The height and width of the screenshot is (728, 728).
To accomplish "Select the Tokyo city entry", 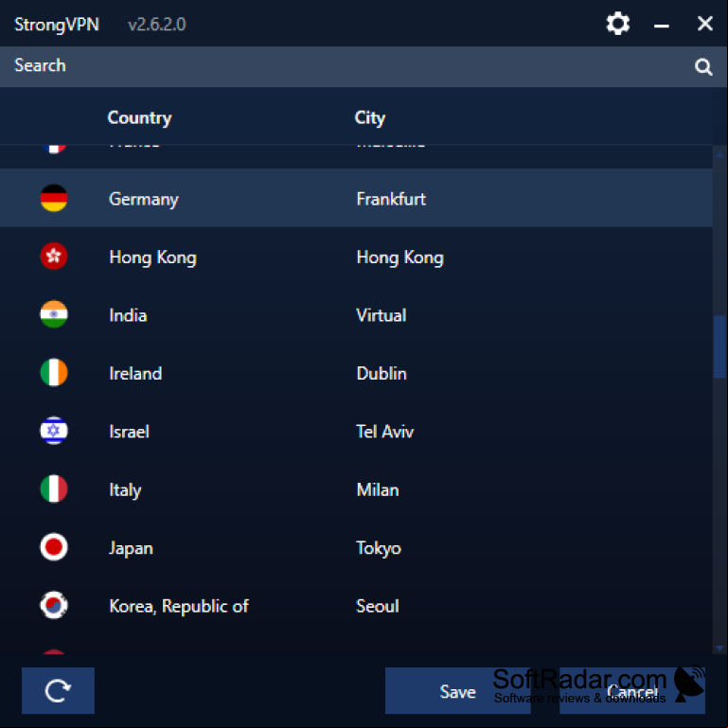I will coord(379,549).
